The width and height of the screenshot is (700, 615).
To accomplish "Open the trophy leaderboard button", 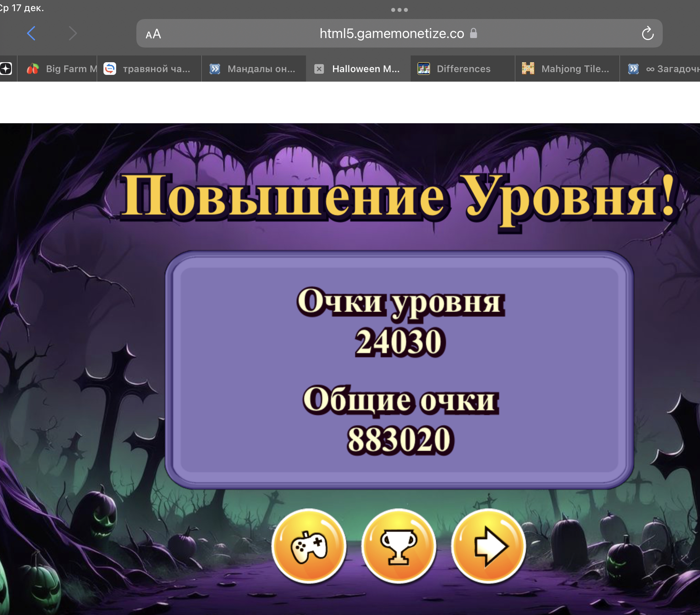I will coord(399,546).
